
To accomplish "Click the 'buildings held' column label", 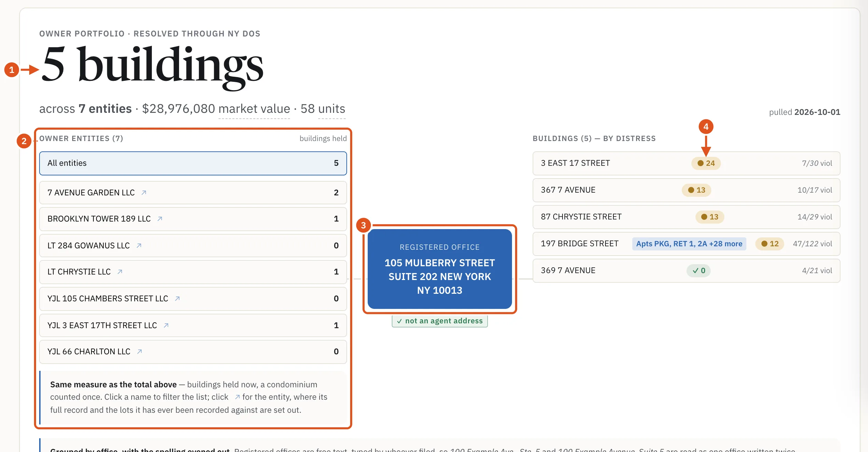I will 323,138.
